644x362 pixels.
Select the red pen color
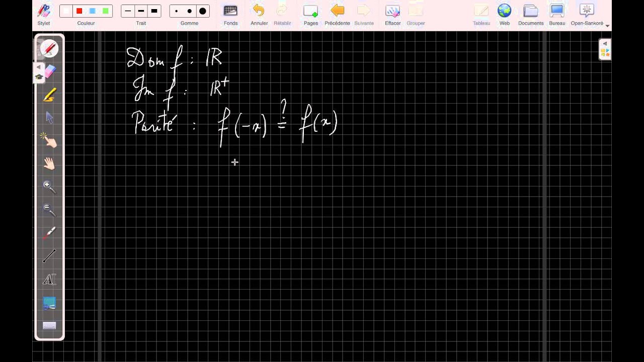[x=79, y=11]
